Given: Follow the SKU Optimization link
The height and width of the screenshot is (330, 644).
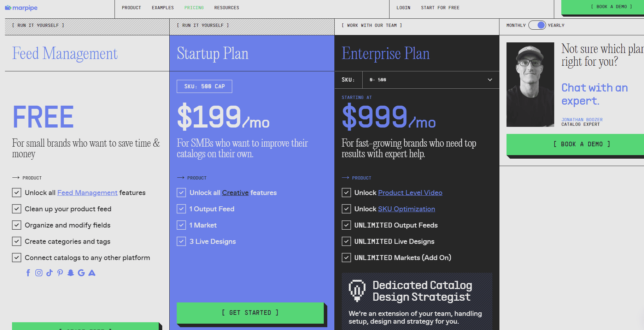Looking at the screenshot, I should (x=406, y=209).
